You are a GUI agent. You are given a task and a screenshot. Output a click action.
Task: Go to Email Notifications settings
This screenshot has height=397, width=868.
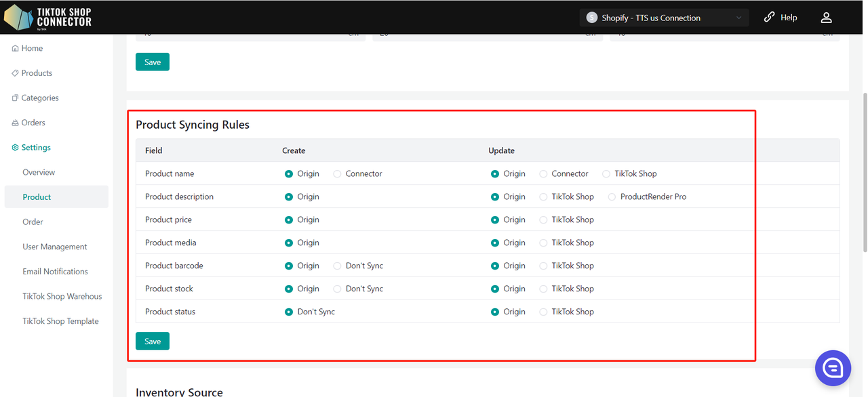point(55,272)
